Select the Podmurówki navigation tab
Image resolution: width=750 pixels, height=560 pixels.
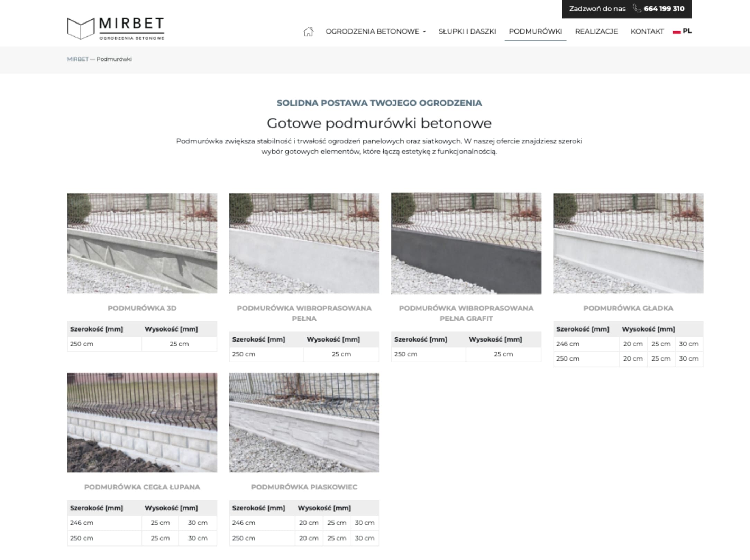(535, 31)
